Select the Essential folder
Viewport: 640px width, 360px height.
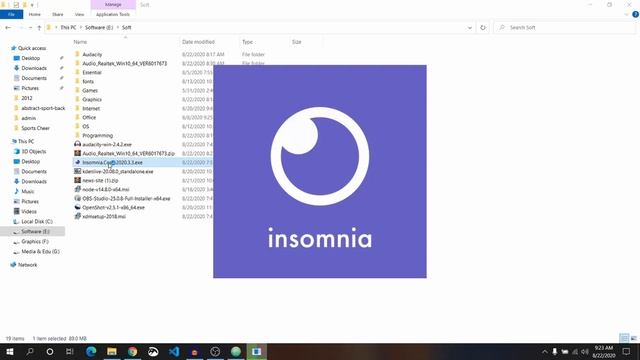tap(92, 72)
